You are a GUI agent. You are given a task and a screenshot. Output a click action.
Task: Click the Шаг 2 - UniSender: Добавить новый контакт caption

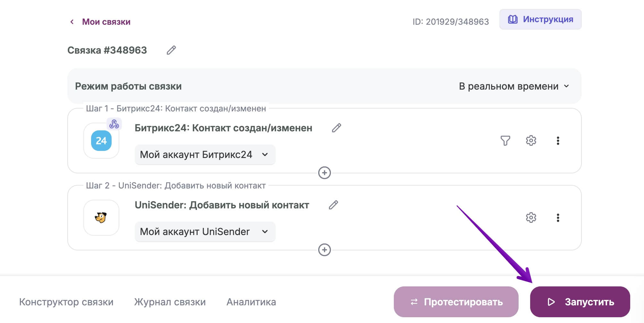[x=176, y=186]
